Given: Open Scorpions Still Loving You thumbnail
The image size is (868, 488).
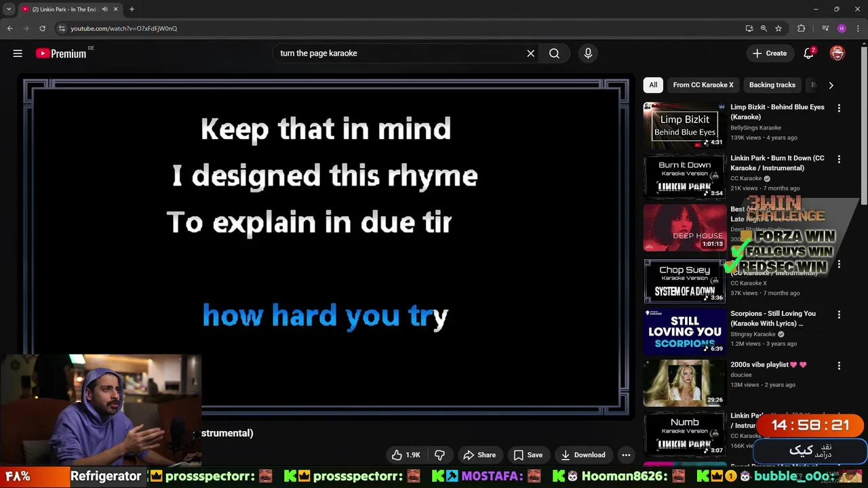Looking at the screenshot, I should 684,332.
